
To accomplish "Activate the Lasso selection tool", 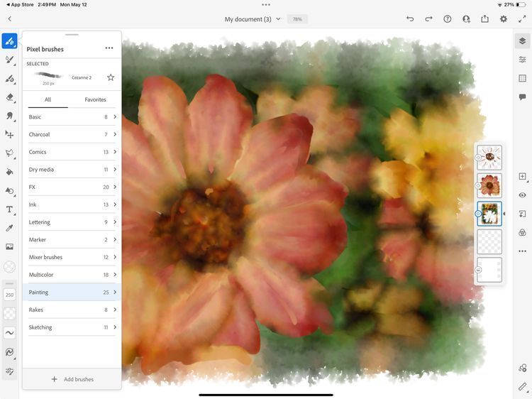I will point(10,153).
